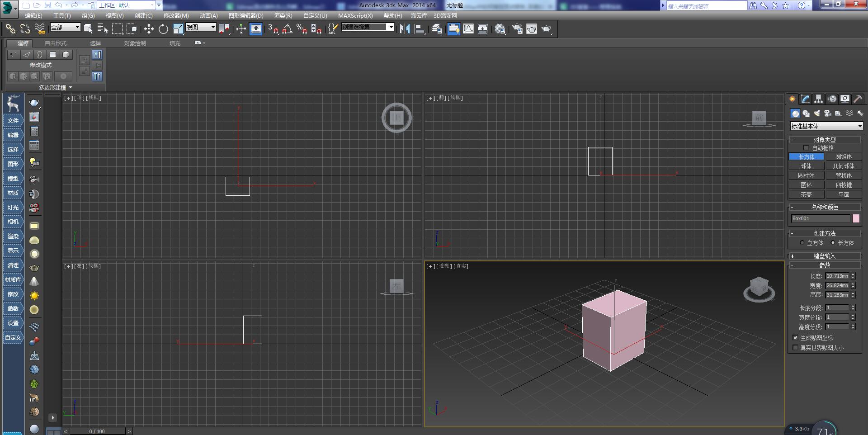Image resolution: width=868 pixels, height=435 pixels.
Task: Open the Modify panel in command panel
Action: coord(806,99)
